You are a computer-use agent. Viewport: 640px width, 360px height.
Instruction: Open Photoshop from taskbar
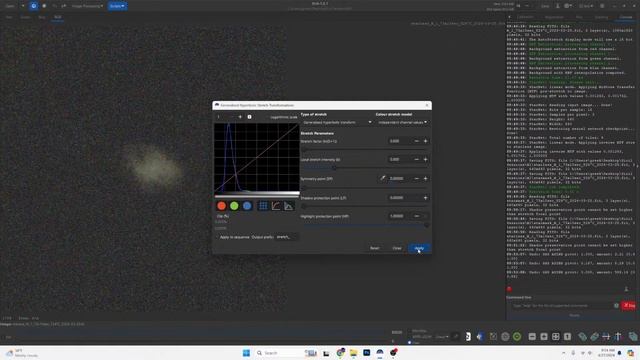tap(367, 353)
